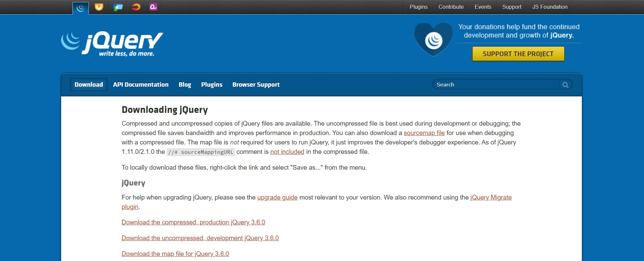Click Support the Project button
Viewport: 644px width, 261px height.
(518, 54)
